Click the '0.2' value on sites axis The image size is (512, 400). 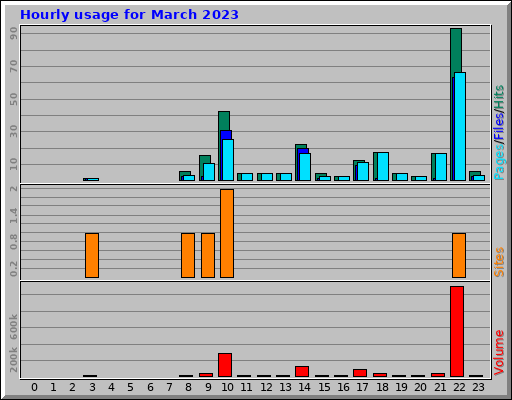coord(14,269)
